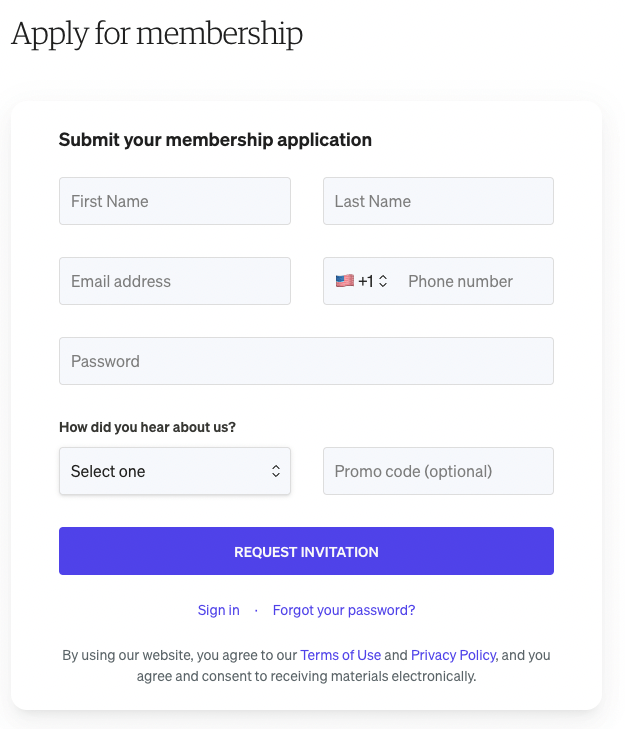Screen dimensions: 625x729
Task: Focus the Last Name input
Action: tap(439, 201)
